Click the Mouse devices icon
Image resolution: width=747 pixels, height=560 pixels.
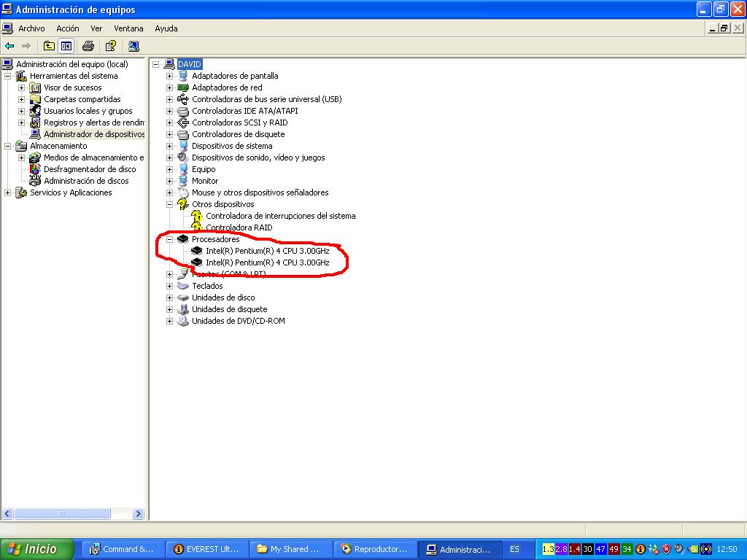183,192
